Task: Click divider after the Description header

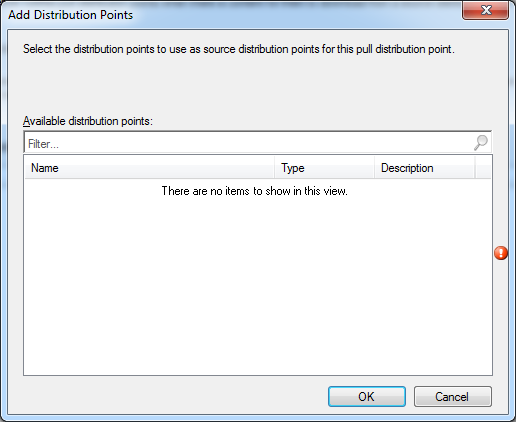Action: 475,168
